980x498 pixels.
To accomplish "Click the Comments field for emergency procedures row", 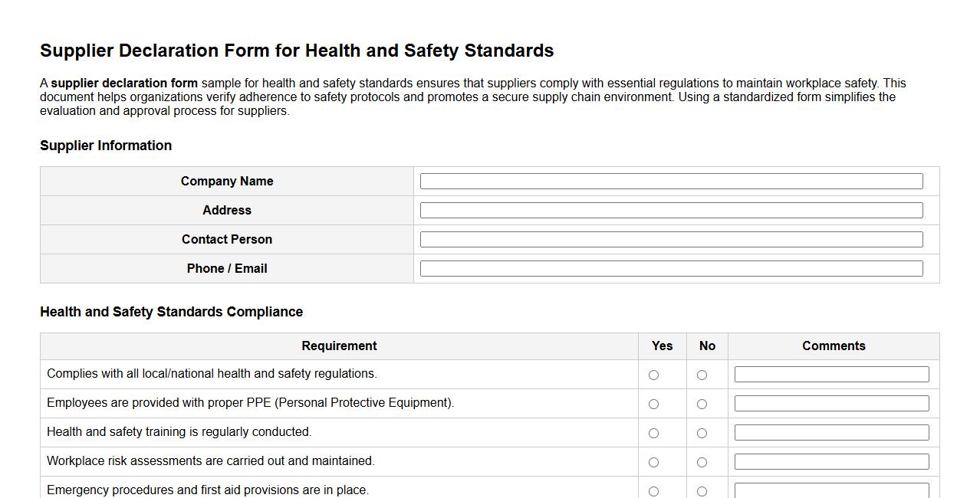I will pos(831,490).
